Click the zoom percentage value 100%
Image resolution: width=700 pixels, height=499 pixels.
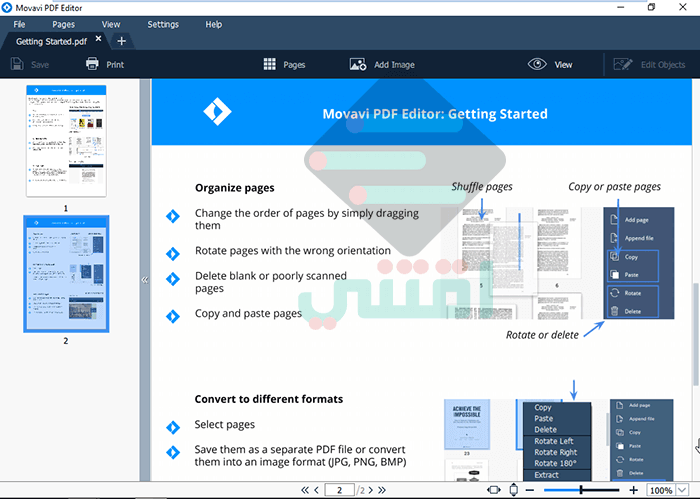click(x=661, y=490)
